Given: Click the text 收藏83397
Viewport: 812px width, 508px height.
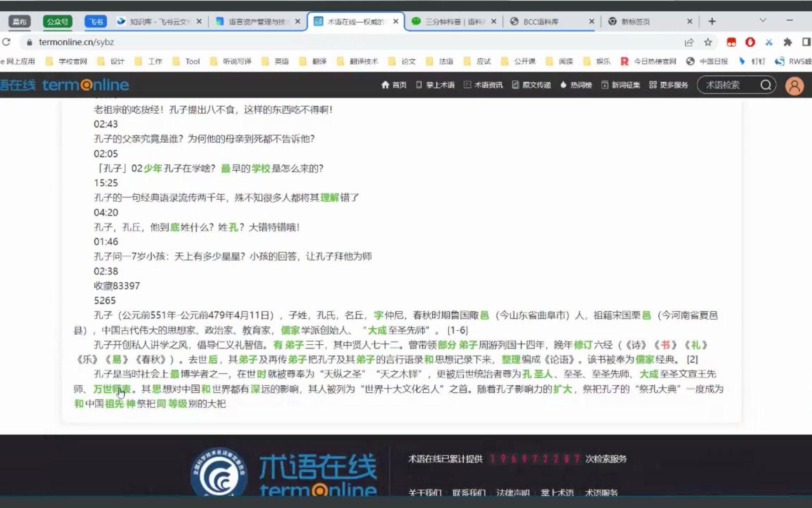Looking at the screenshot, I should [117, 286].
